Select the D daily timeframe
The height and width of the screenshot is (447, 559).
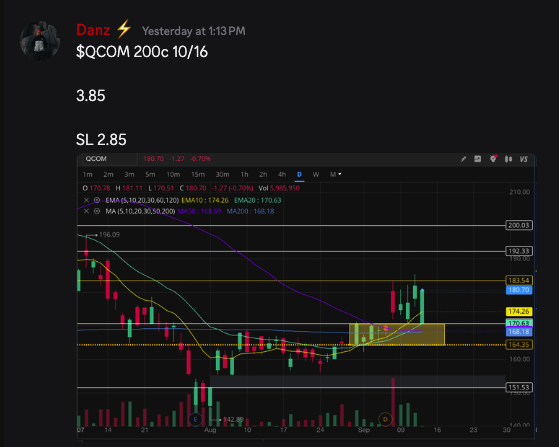(x=299, y=174)
